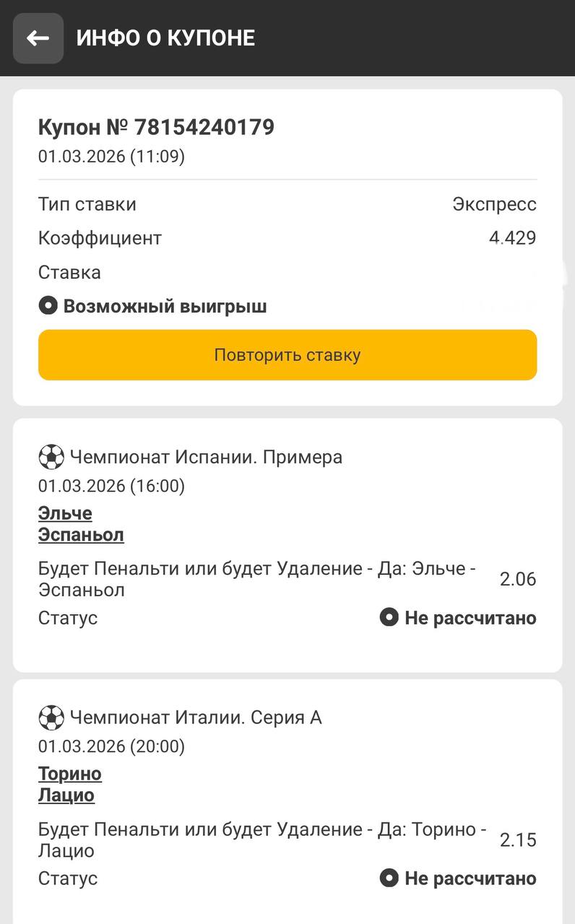Click the total coefficient 4.429
Viewport: 575px width, 924px height.
[x=512, y=238]
